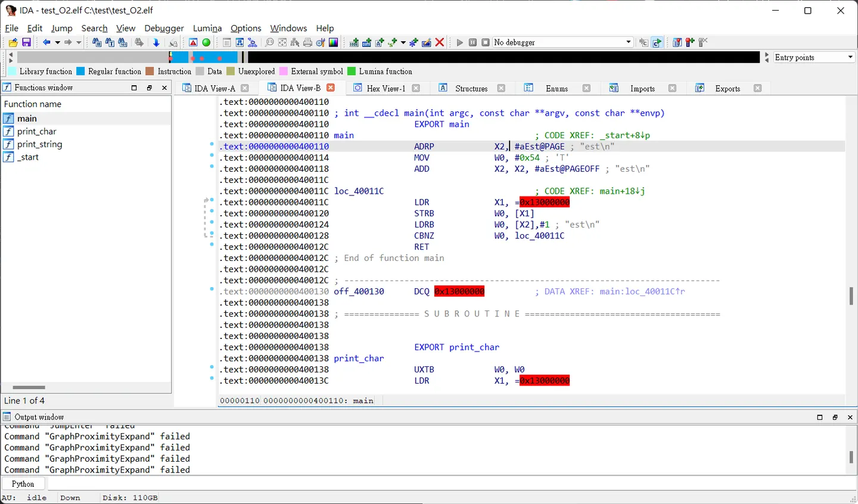Click the red X delete toolbar icon

click(x=440, y=42)
